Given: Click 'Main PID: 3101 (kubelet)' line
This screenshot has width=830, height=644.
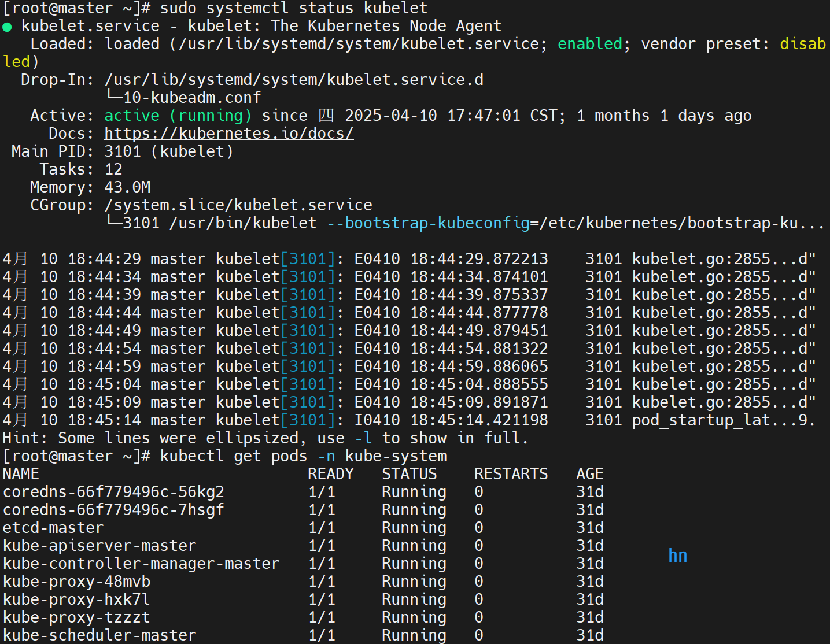Looking at the screenshot, I should coord(123,151).
